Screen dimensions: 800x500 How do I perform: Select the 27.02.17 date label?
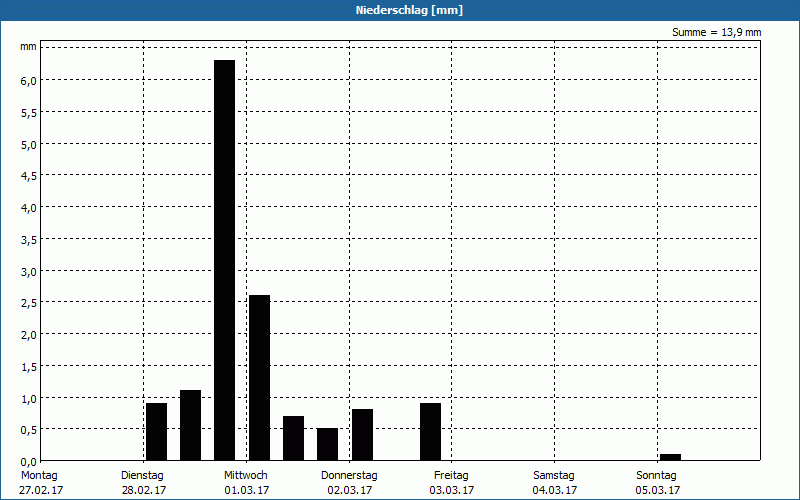pos(41,490)
